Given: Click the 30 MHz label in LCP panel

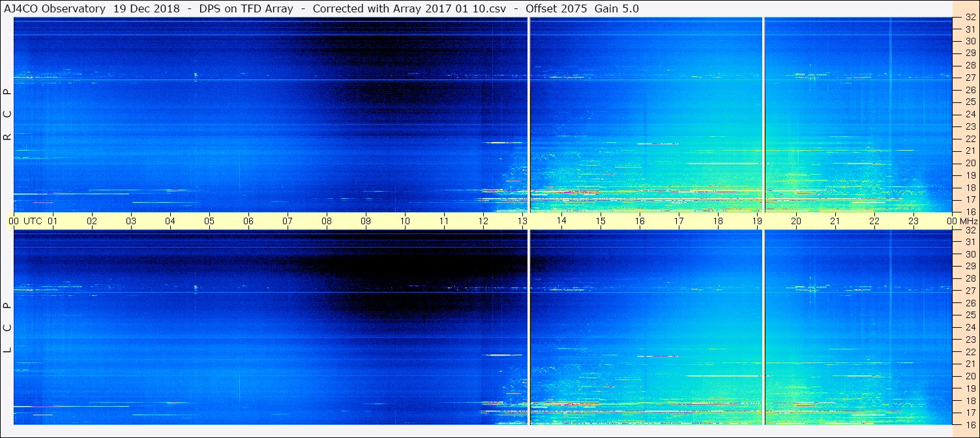Looking at the screenshot, I should click(970, 254).
